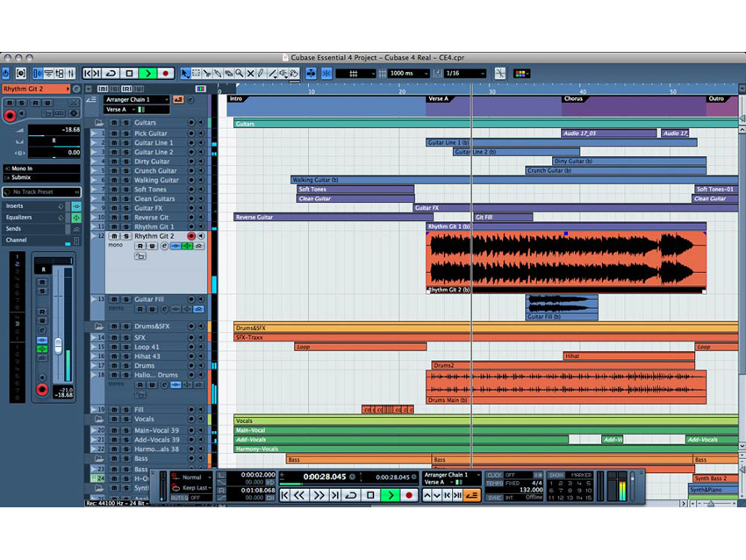
Task: Activate orange Arranger mode button in transport
Action: click(x=472, y=495)
